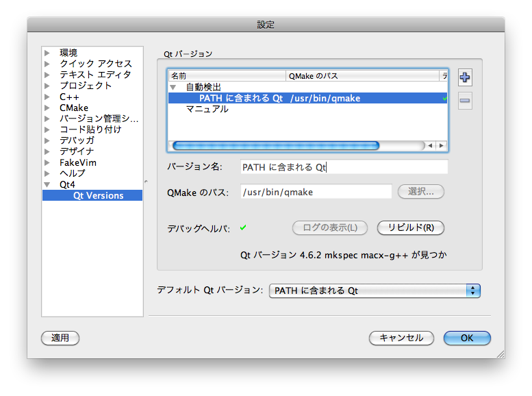The width and height of the screenshot is (532, 396).
Task: Collapse the Qt4 category in the sidebar
Action: click(47, 184)
